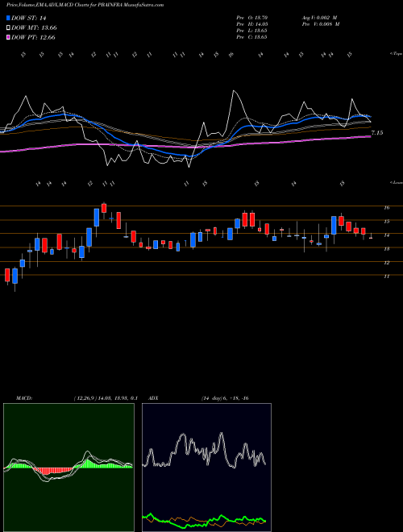
Task: Open the green MACD histogram panel
Action: coord(69,468)
